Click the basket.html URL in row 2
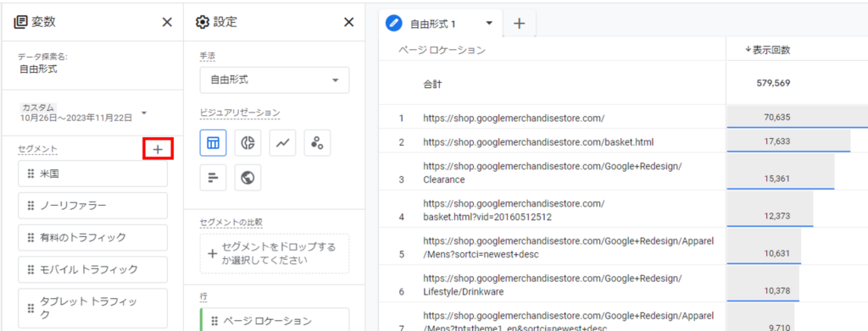This screenshot has height=331, width=868. 538,142
